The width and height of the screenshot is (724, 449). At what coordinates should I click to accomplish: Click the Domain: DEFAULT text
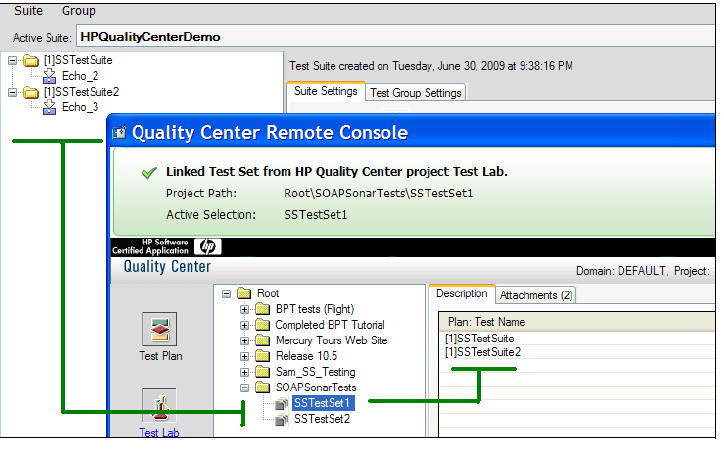point(621,271)
